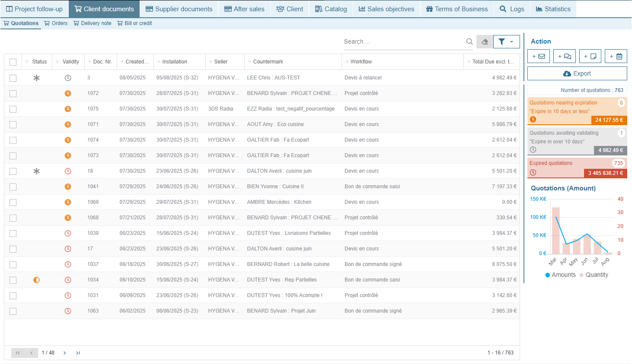Viewport: 632px width, 364px height.
Task: Go to the last page of quotations
Action: click(78, 353)
